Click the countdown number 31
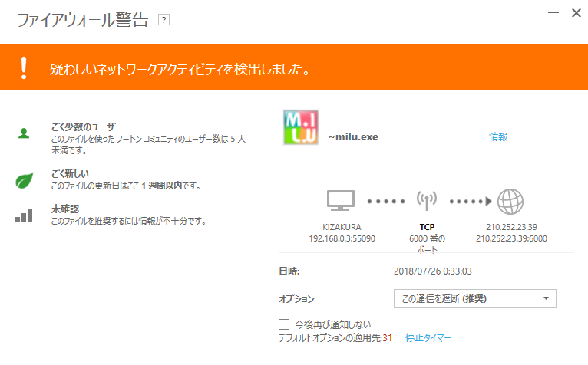The image size is (588, 365). (x=388, y=338)
